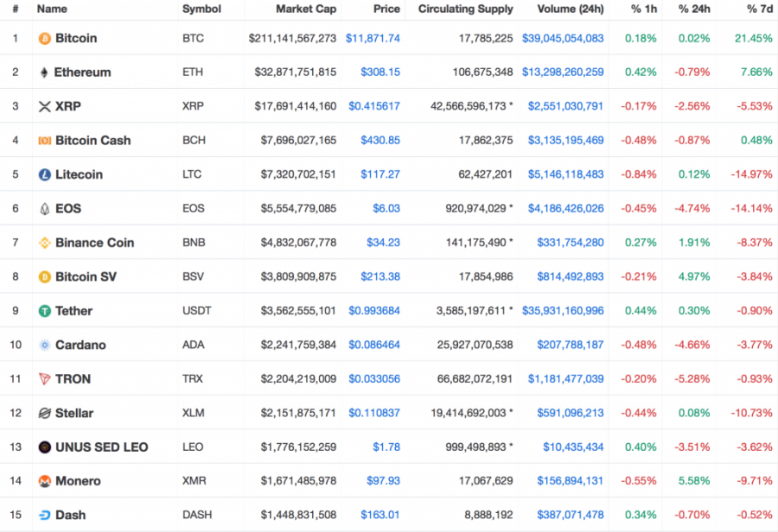Open the Cardano name link
The width and height of the screenshot is (778, 532).
click(80, 345)
